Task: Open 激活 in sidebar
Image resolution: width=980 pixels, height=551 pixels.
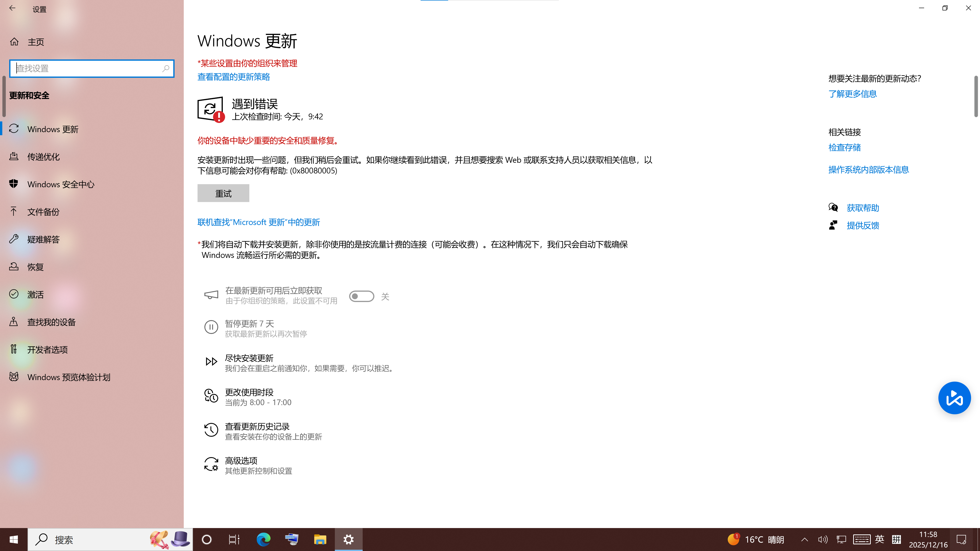Action: pos(92,294)
